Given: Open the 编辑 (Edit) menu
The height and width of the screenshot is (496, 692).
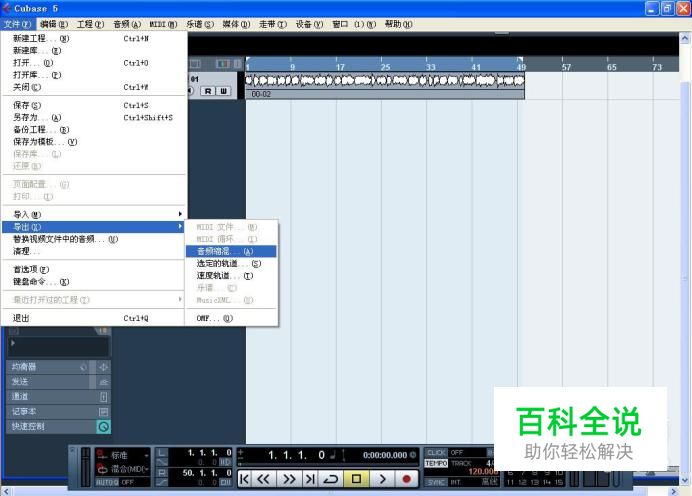Looking at the screenshot, I should (x=54, y=24).
